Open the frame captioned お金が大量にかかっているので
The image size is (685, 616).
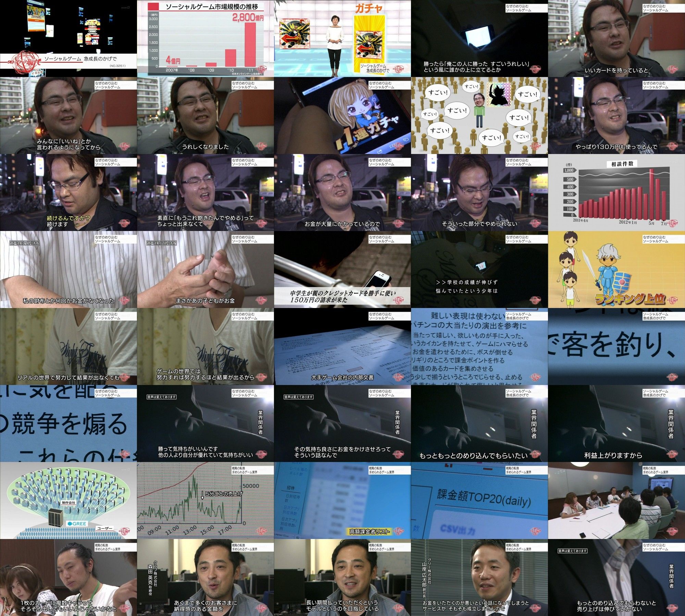342,192
